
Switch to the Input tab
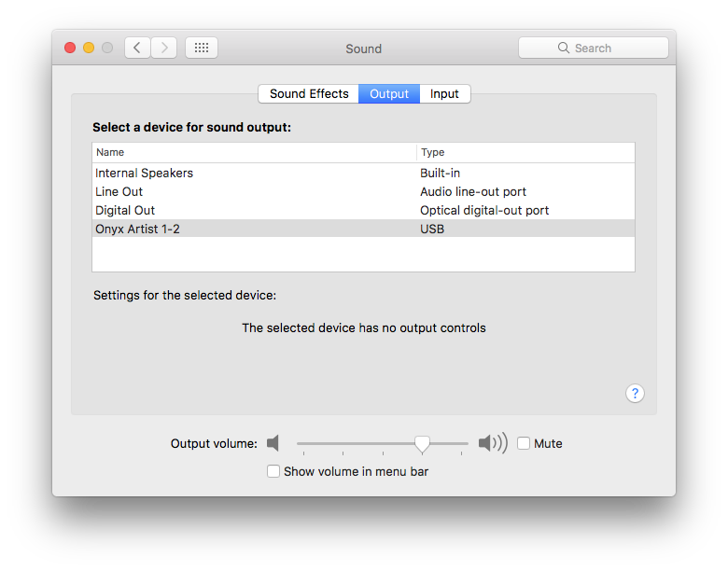444,93
